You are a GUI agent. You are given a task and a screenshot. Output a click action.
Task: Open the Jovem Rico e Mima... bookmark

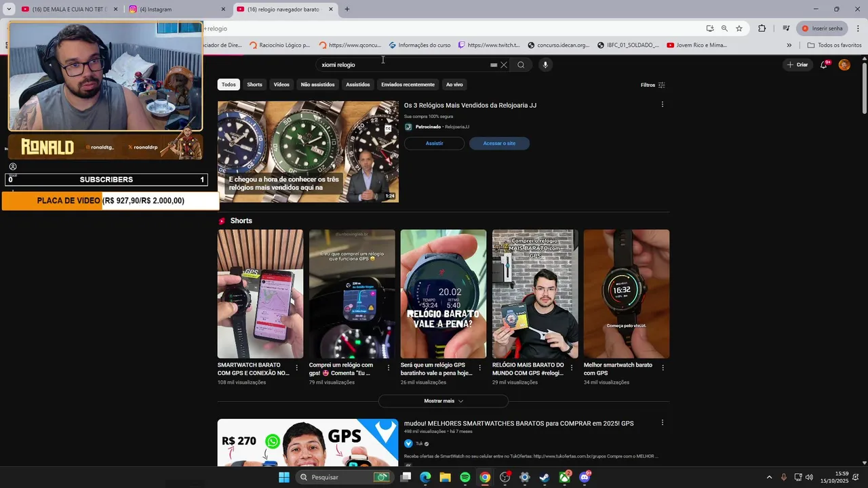point(697,45)
